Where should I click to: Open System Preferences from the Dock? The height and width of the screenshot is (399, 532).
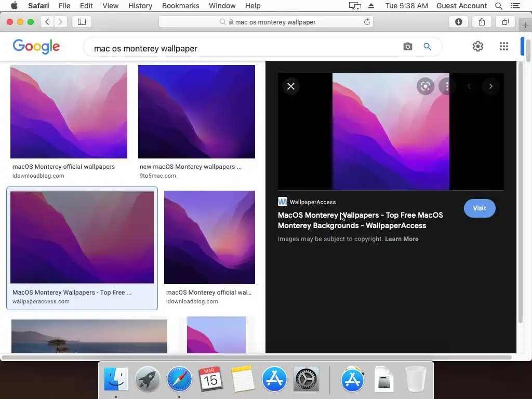point(305,379)
